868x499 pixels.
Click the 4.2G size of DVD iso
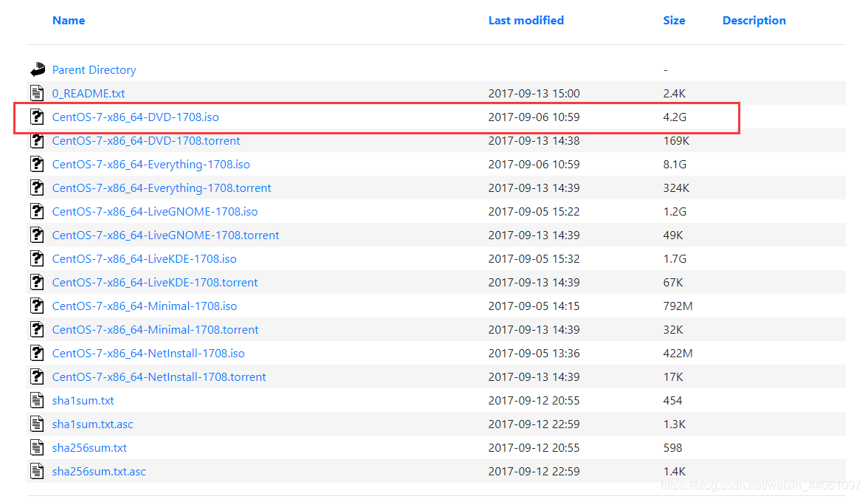pos(675,117)
